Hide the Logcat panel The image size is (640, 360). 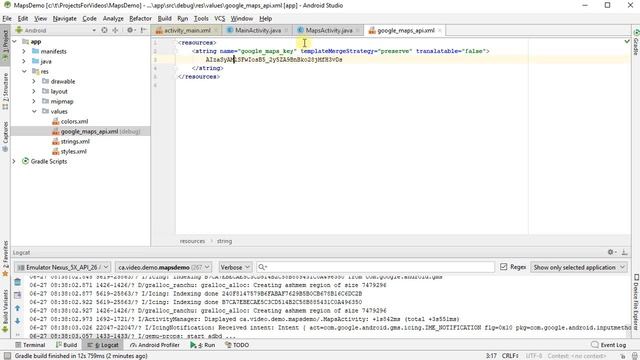pos(624,252)
